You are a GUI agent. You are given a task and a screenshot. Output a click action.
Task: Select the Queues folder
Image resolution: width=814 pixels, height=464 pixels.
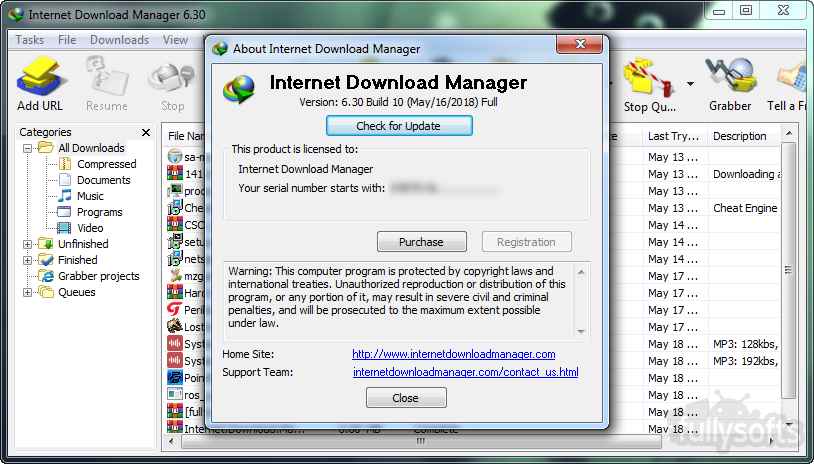(x=76, y=292)
